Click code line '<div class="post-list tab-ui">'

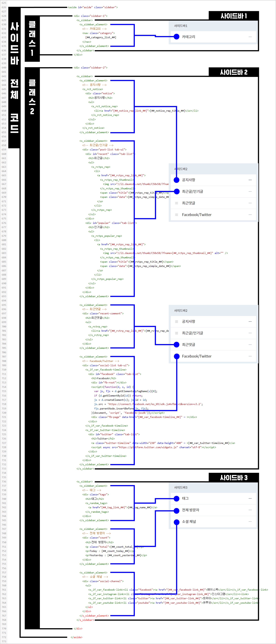[x=104, y=149]
